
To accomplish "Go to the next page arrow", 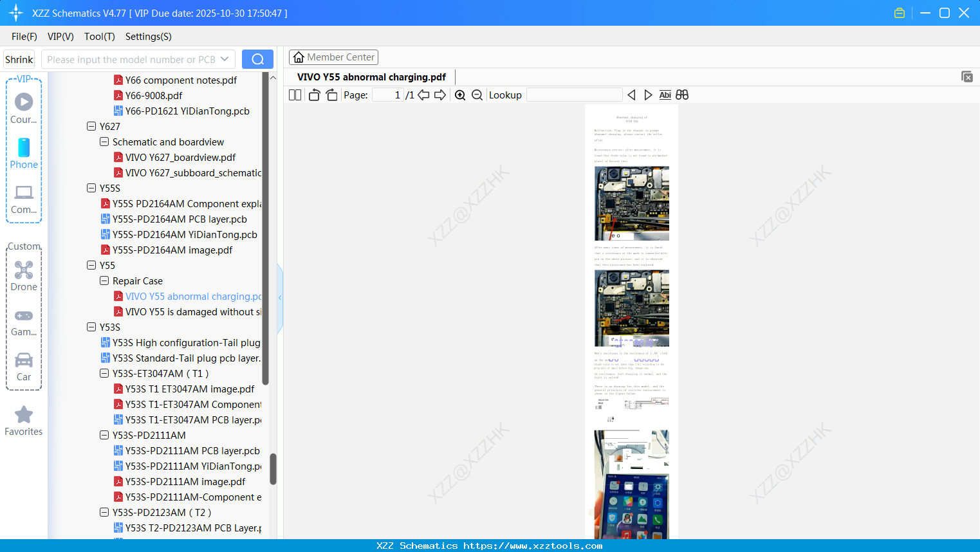I will pos(440,95).
